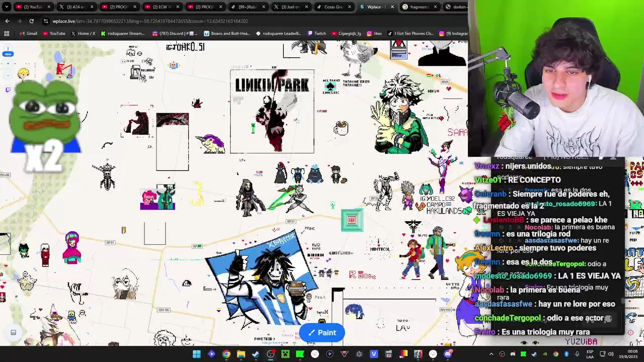Reload the wplace page
Viewport: 644px width, 362px height.
point(31,21)
